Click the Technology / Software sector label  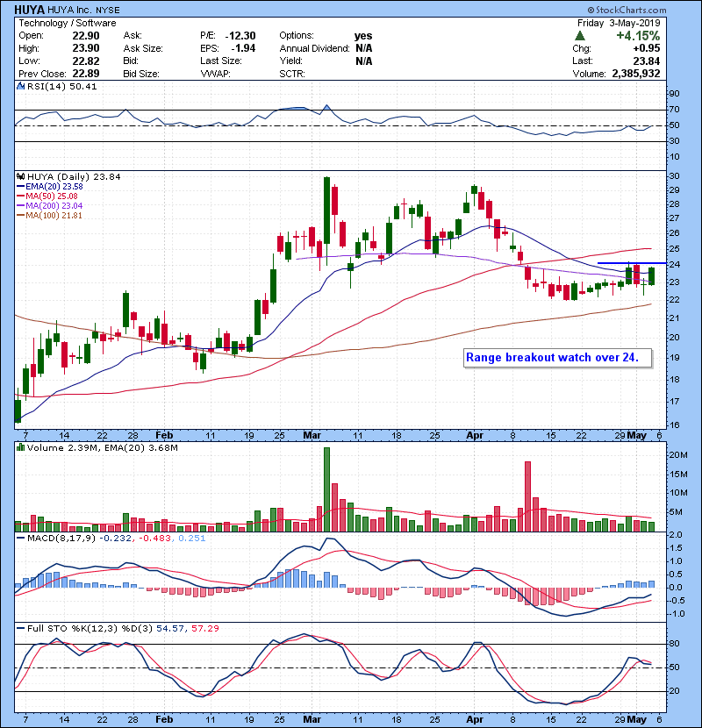(x=68, y=23)
